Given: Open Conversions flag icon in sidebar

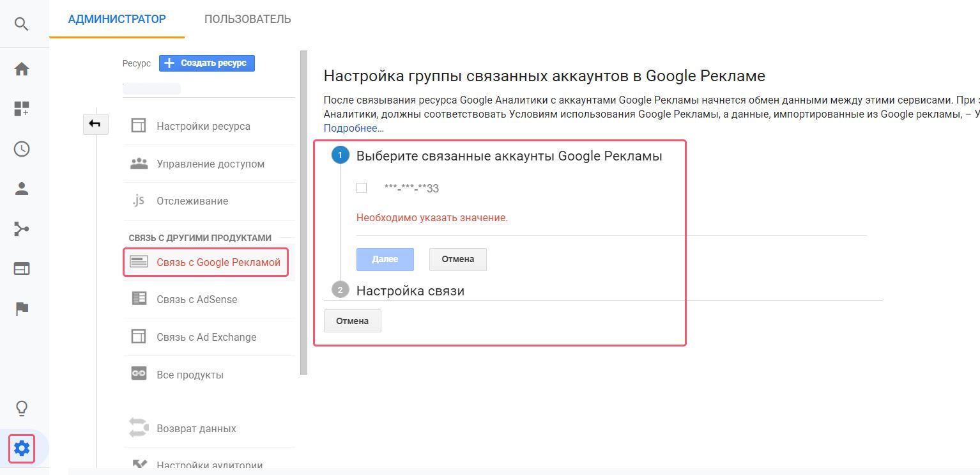Looking at the screenshot, I should (22, 309).
